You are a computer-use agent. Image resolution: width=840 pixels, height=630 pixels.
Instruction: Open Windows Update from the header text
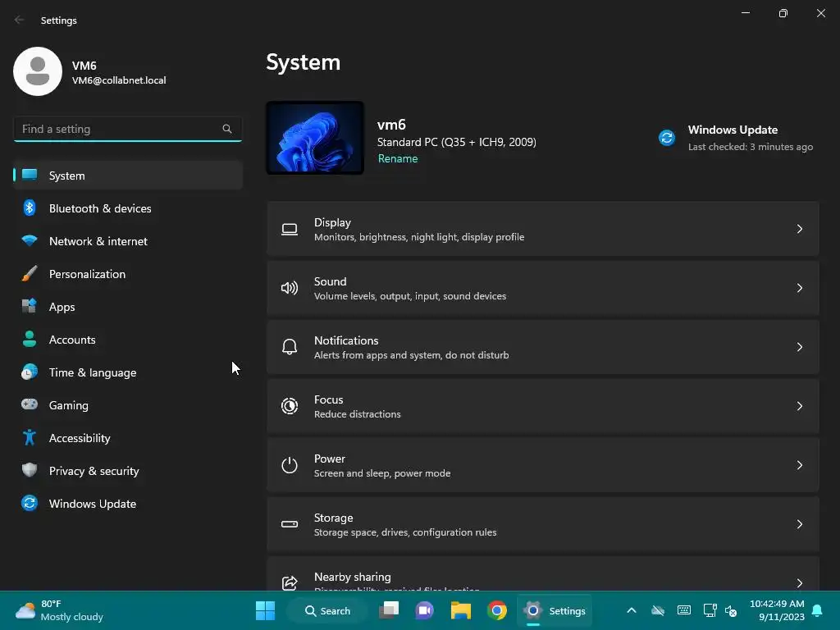click(x=733, y=130)
